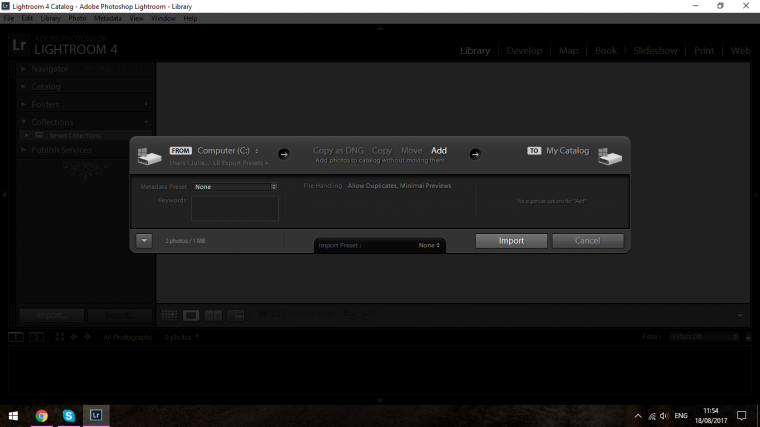Select Copy as DNG import method

[x=338, y=151]
